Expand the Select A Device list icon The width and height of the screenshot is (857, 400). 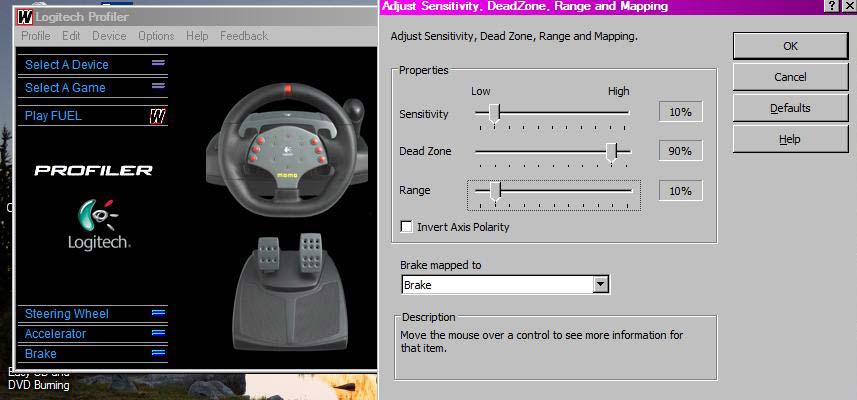click(159, 63)
